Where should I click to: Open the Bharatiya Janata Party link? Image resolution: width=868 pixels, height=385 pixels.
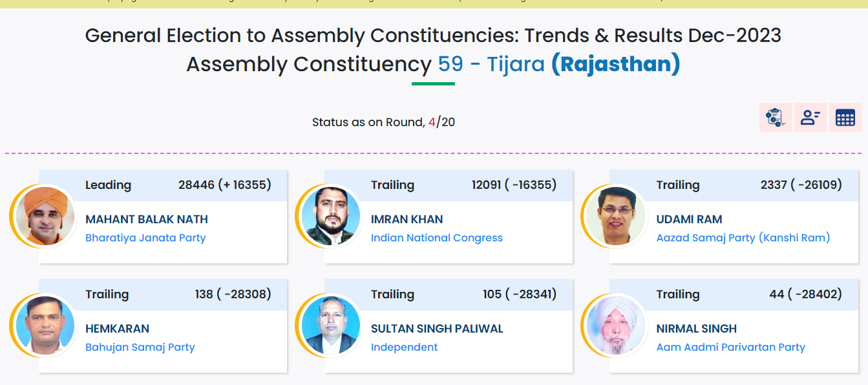[x=145, y=237]
